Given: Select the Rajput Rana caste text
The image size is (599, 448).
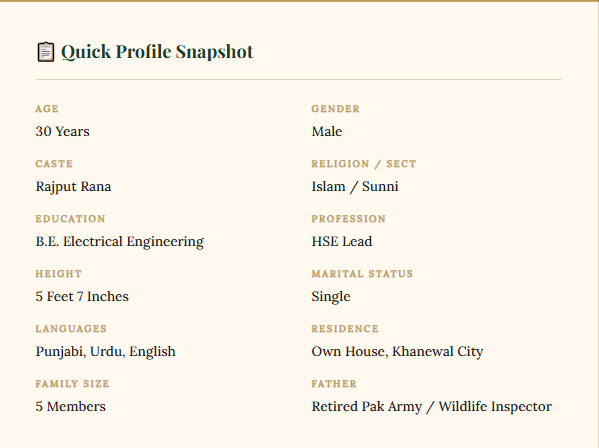Looking at the screenshot, I should 73,187.
